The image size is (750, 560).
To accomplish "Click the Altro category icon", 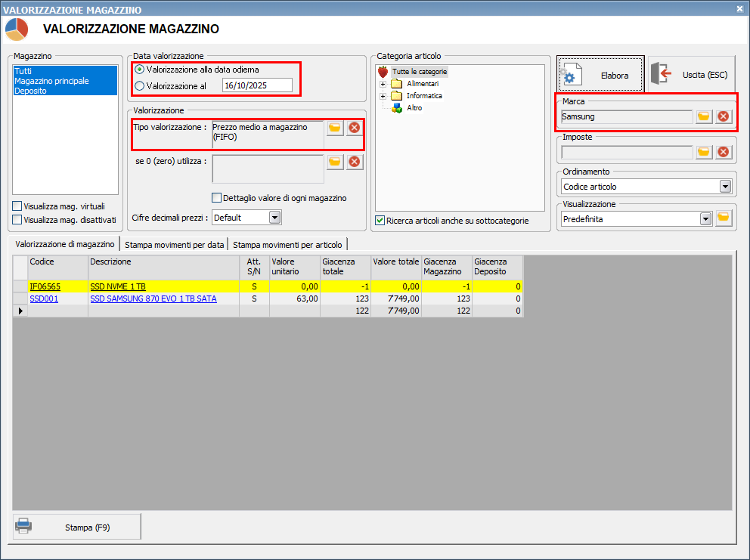I will tap(396, 108).
